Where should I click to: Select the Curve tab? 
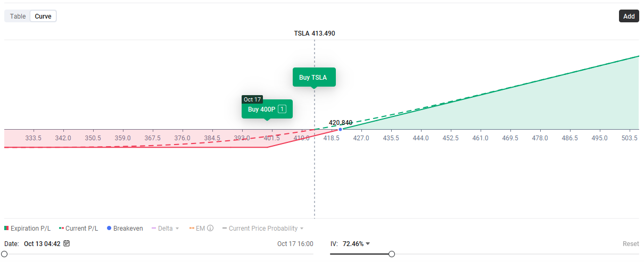pyautogui.click(x=43, y=16)
